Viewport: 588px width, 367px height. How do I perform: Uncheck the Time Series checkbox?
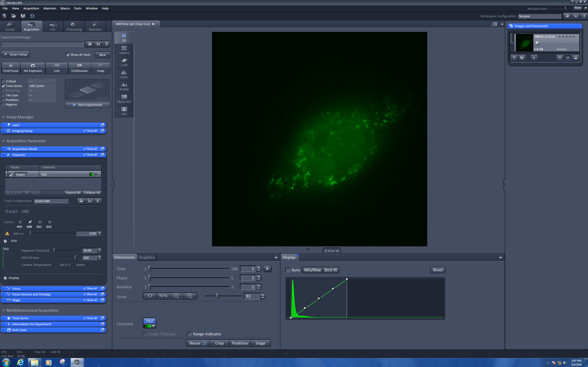click(x=3, y=86)
